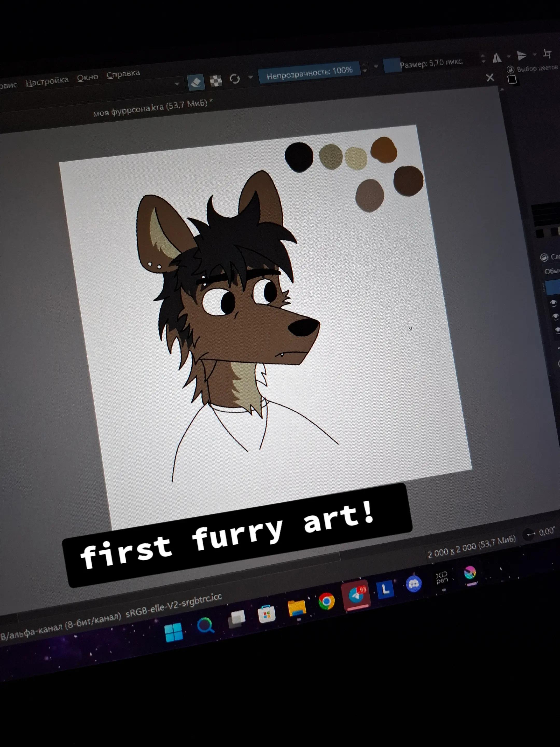Click the vertical scrollbar up arrow
Viewport: 560px width, 747px height.
(502, 90)
